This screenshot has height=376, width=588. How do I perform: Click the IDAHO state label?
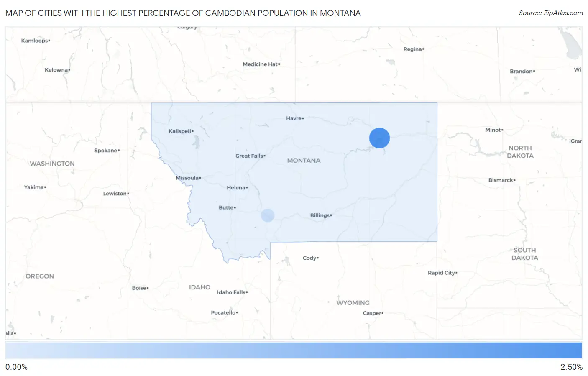click(x=199, y=287)
